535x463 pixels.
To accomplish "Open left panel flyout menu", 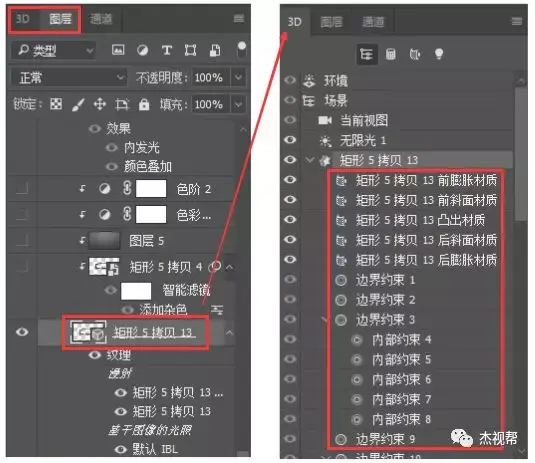I will pyautogui.click(x=239, y=18).
